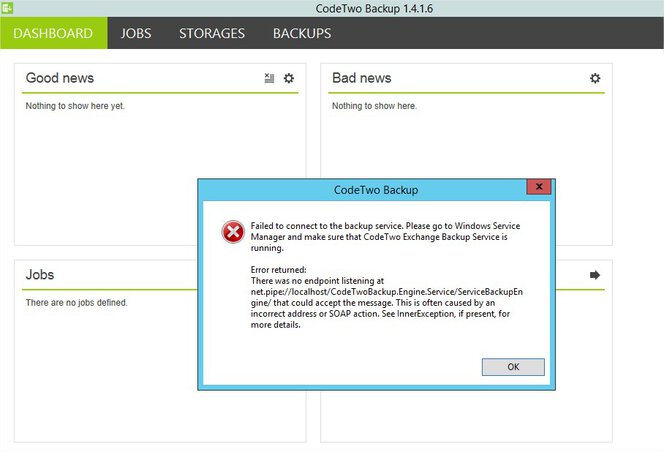This screenshot has height=452, width=664.
Task: Click the arrow icon in the lower right panel
Action: point(595,275)
